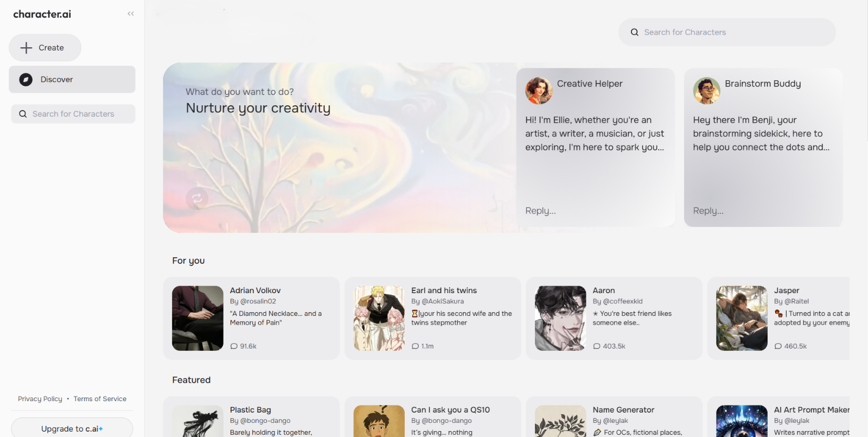Open the Aaron character card image
Image resolution: width=868 pixels, height=437 pixels.
(x=560, y=318)
